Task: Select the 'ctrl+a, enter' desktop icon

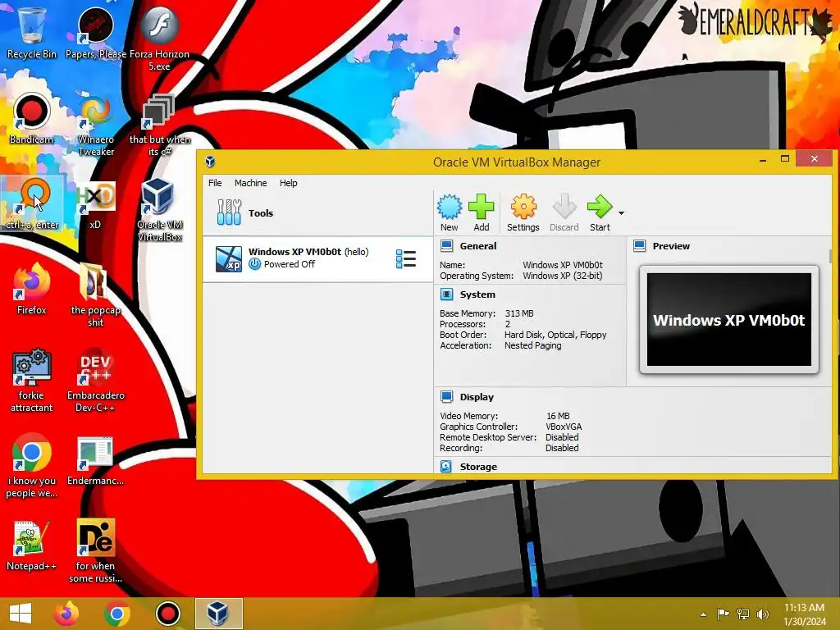Action: coord(32,204)
